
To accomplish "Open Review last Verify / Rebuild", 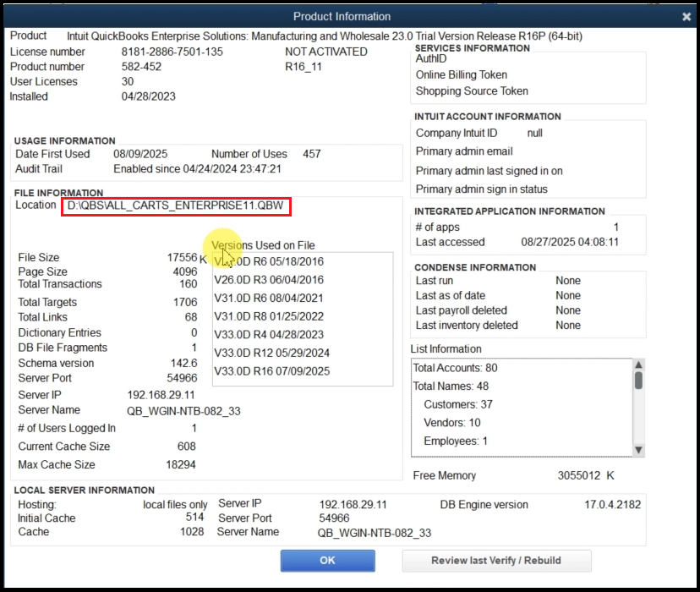I will coord(496,560).
